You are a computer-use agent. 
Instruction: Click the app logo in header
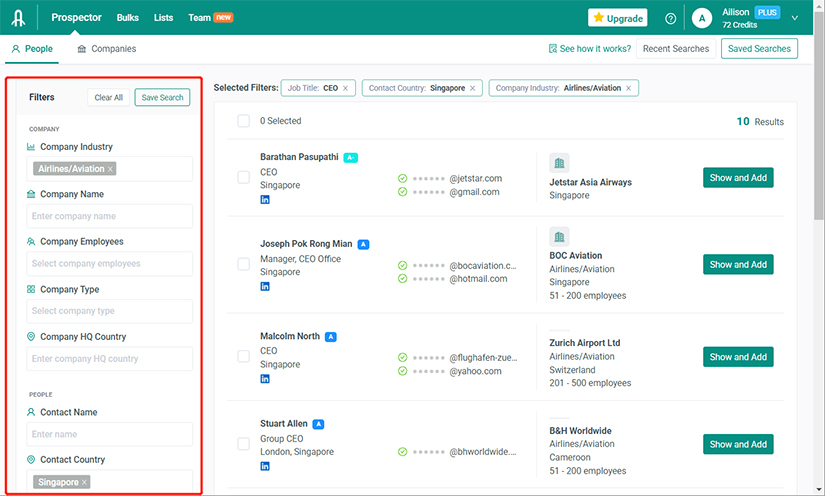19,18
